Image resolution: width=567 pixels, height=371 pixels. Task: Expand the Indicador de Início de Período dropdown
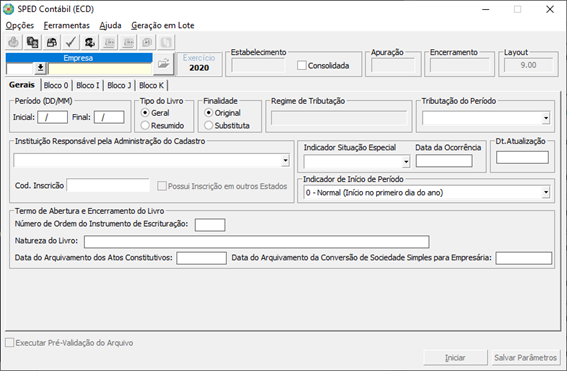546,192
